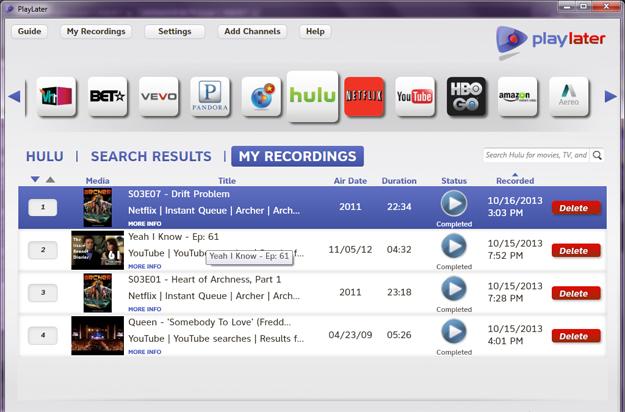
Task: Select the HBO GO channel tile
Action: (466, 96)
